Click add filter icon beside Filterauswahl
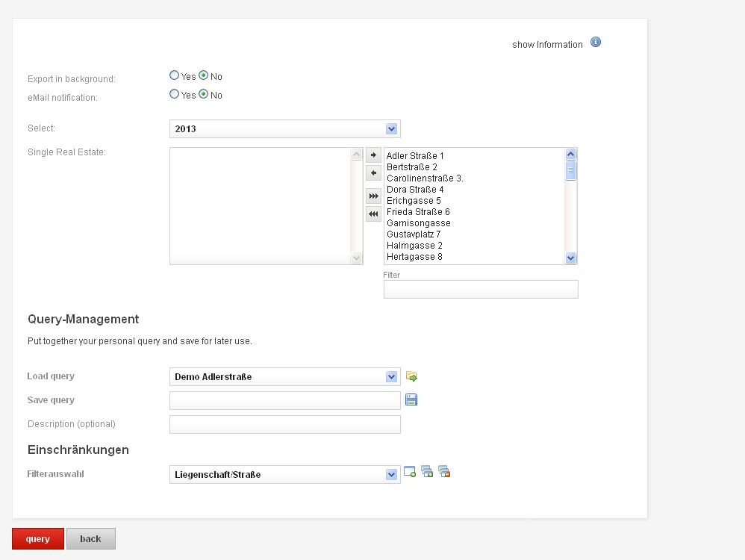The height and width of the screenshot is (560, 745). click(x=410, y=472)
